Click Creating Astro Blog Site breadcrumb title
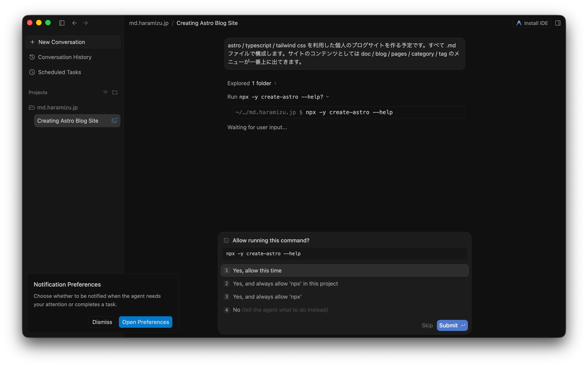This screenshot has width=588, height=367. click(x=207, y=23)
